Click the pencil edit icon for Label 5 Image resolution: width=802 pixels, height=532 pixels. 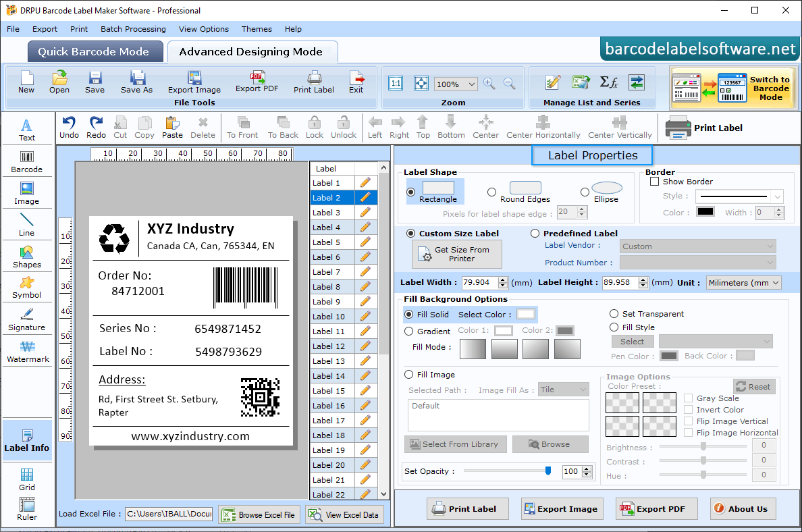pos(365,242)
